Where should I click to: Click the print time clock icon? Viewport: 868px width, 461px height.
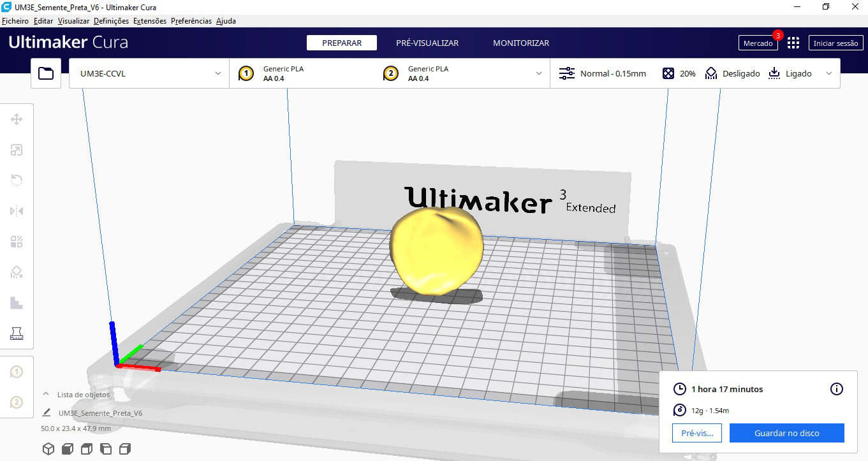(680, 389)
